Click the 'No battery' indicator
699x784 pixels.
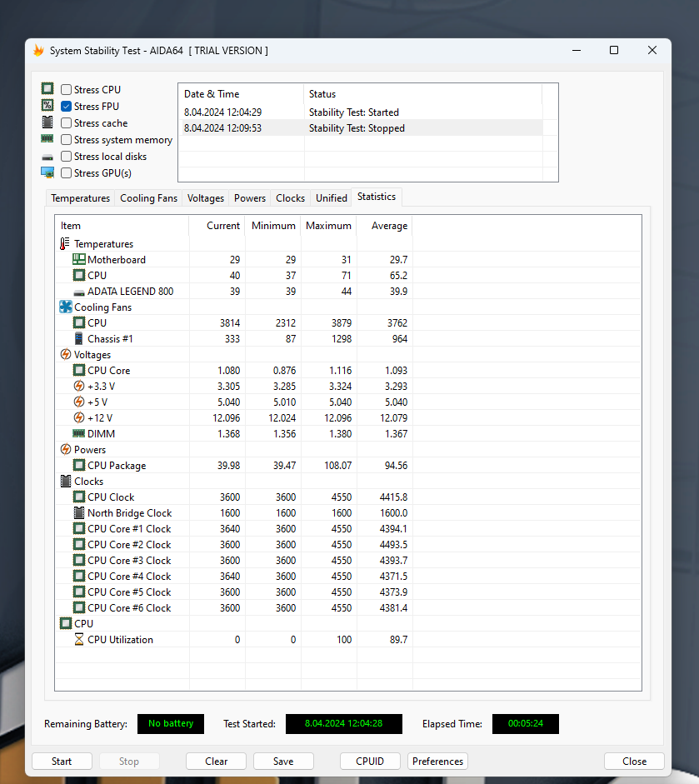coord(171,723)
